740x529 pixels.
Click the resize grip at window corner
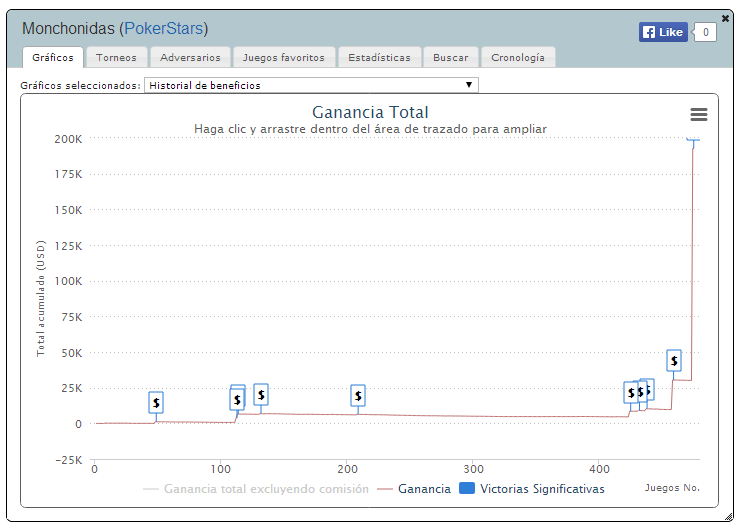[x=729, y=517]
